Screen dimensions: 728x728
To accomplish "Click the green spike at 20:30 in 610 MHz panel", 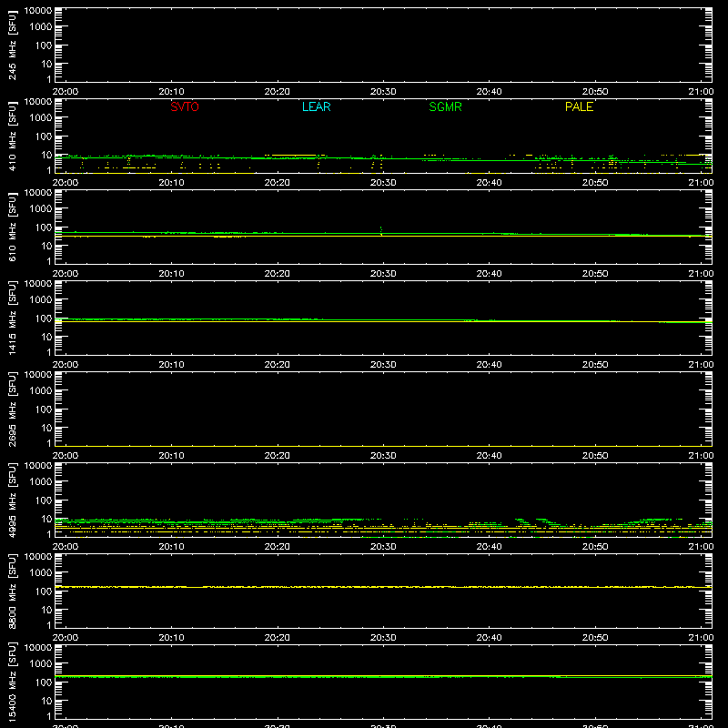I will coord(381,230).
